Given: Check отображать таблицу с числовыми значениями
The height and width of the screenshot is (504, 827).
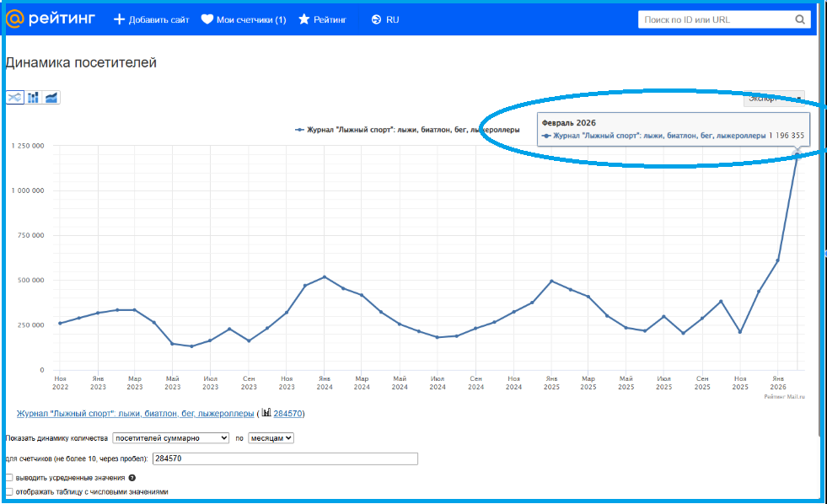Looking at the screenshot, I should (9, 491).
